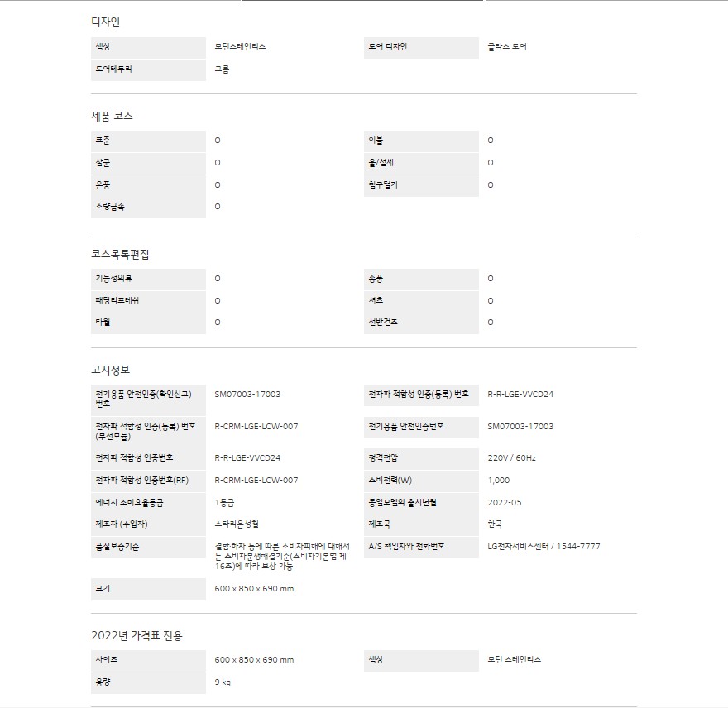Image resolution: width=728 pixels, height=708 pixels.
Task: Select the release date value 2022-05
Action: pos(504,502)
